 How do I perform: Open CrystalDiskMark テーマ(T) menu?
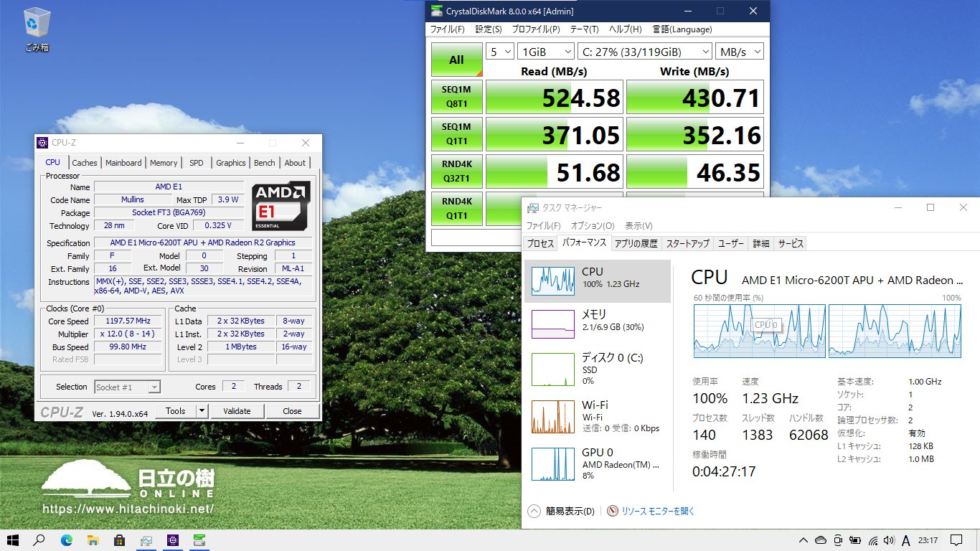click(584, 29)
